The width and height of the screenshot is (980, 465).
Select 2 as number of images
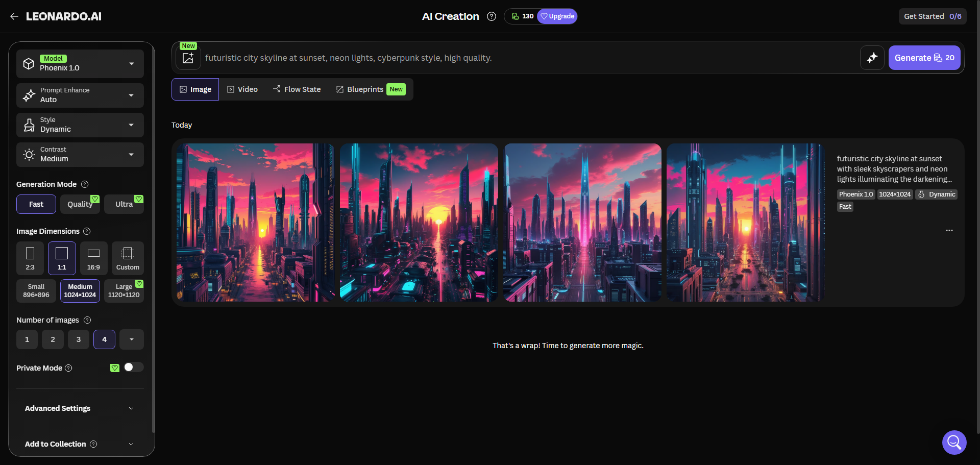(53, 339)
